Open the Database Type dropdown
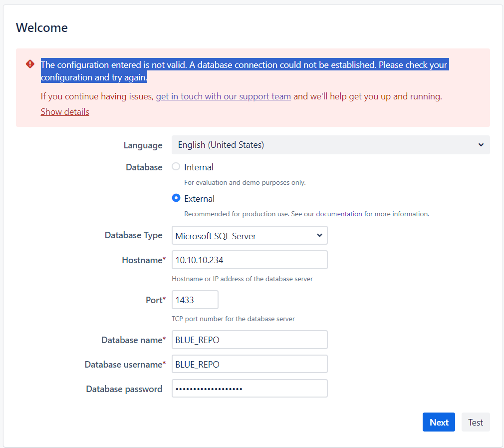 (250, 235)
